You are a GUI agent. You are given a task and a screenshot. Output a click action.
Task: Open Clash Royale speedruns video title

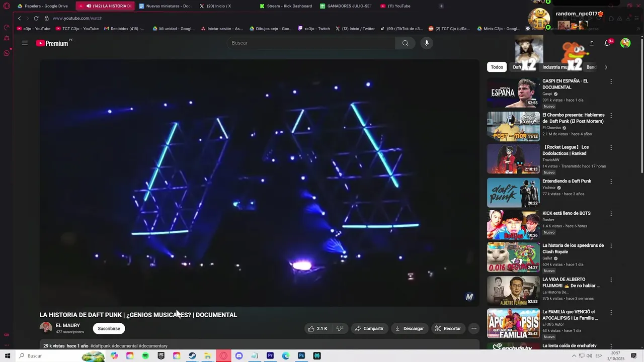point(573,248)
